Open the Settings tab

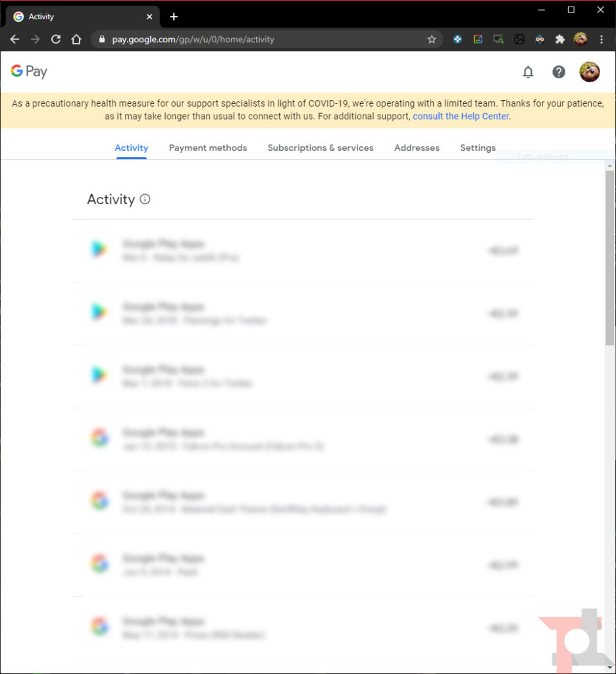[478, 147]
